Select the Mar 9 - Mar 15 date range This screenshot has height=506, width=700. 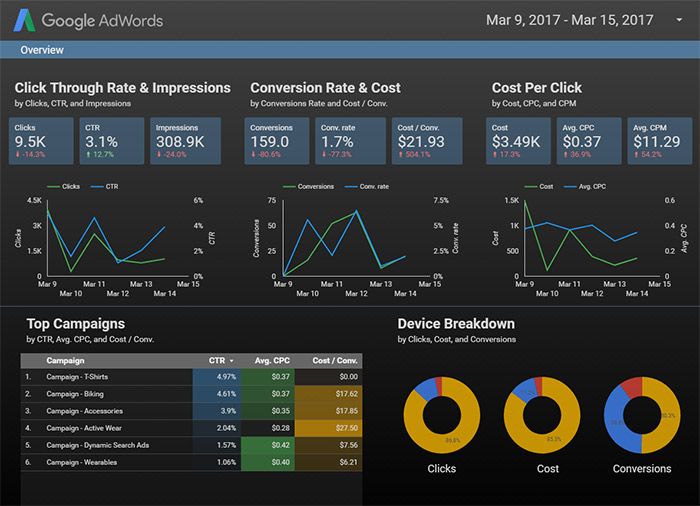coord(569,20)
